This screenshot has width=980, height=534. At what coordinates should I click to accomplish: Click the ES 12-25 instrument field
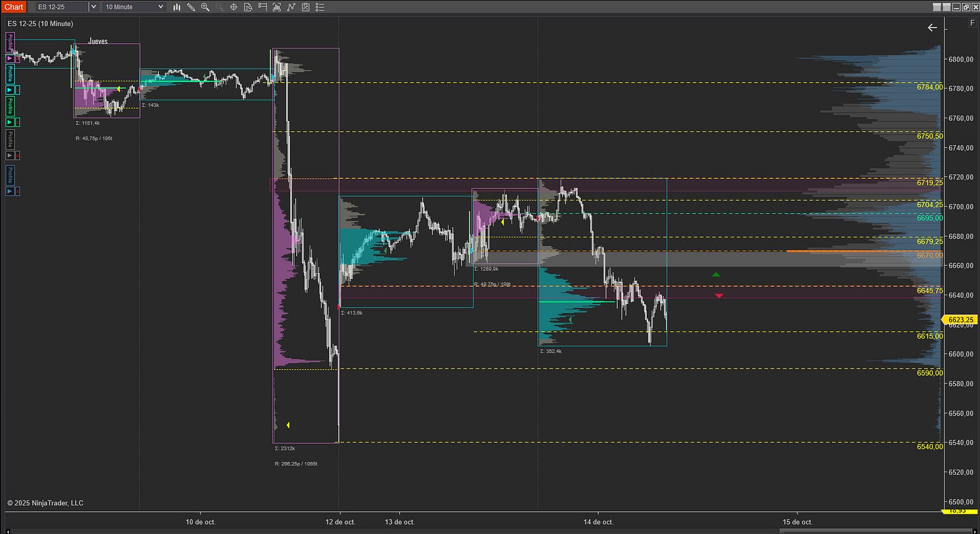[62, 7]
